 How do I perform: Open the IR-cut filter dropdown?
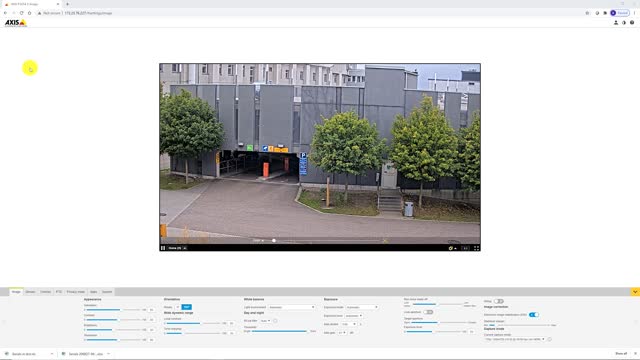click(265, 321)
